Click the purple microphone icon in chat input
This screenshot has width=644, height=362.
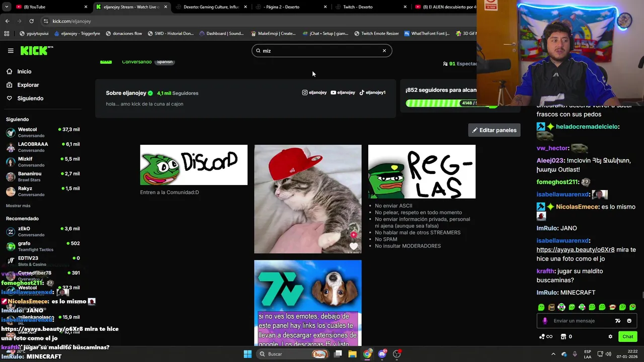pos(545,321)
